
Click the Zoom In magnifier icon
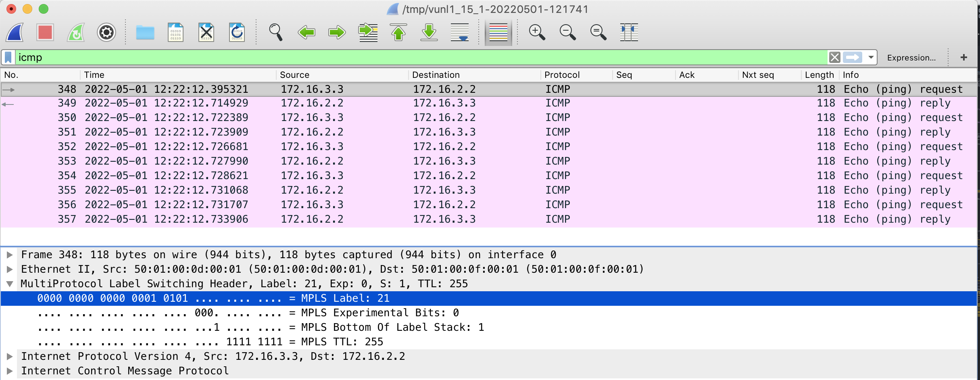[536, 32]
